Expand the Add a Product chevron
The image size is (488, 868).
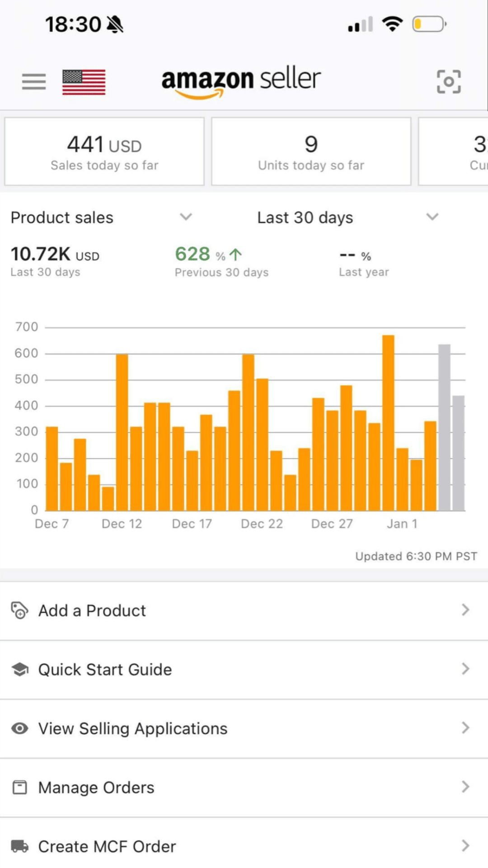[x=465, y=610]
